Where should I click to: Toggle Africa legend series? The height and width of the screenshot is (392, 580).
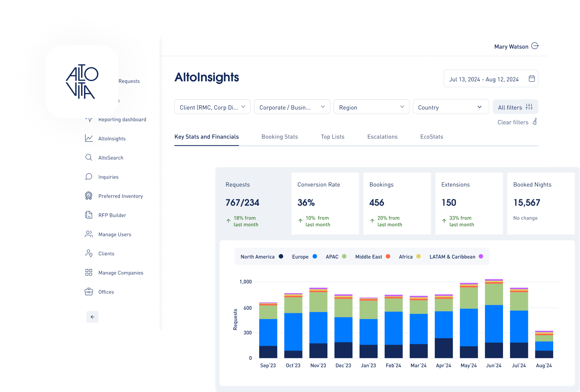click(410, 257)
